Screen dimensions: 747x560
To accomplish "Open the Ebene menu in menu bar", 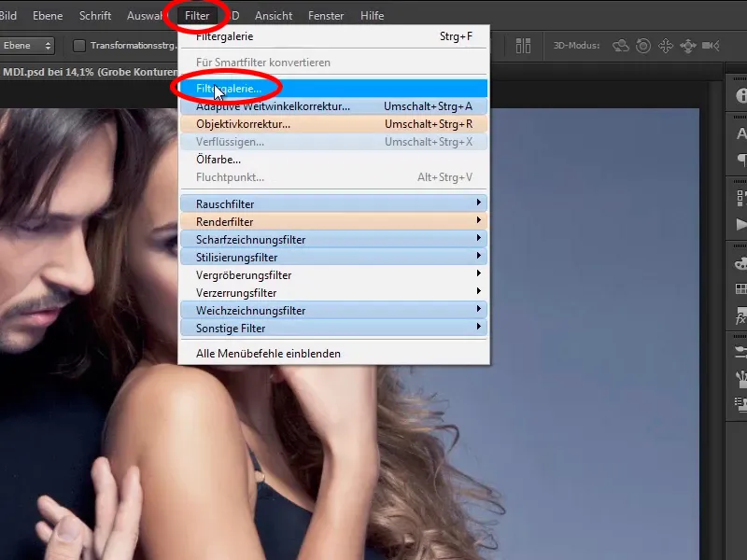I will [x=48, y=16].
